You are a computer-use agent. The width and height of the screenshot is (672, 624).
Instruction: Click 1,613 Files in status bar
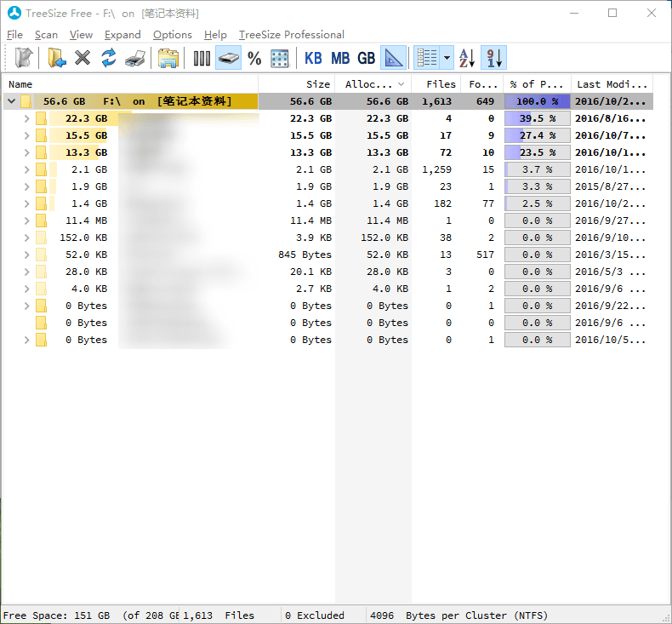click(219, 615)
